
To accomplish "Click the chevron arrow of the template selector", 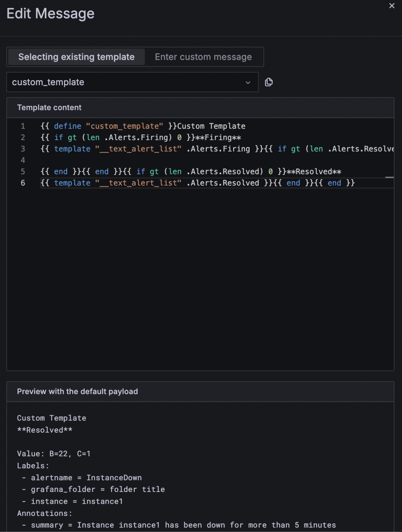I will tap(248, 82).
